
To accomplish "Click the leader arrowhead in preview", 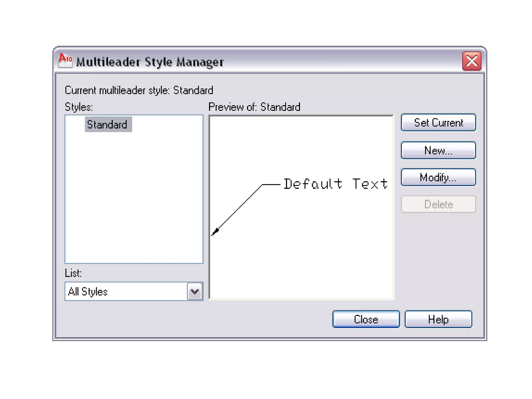I will [215, 231].
